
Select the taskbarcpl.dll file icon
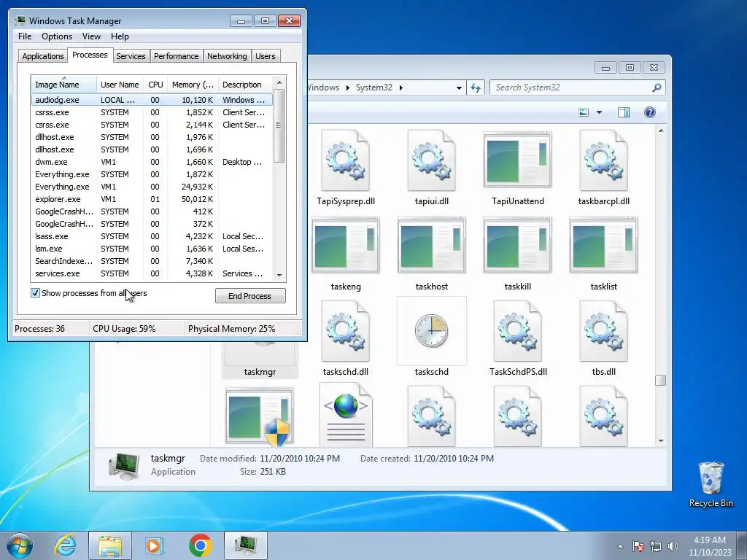pos(603,160)
